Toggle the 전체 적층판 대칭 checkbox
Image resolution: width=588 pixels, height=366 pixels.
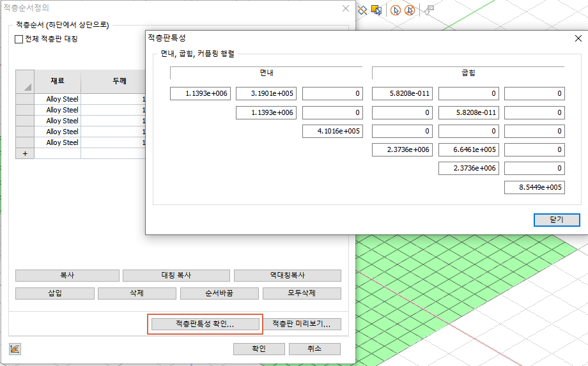[19, 39]
